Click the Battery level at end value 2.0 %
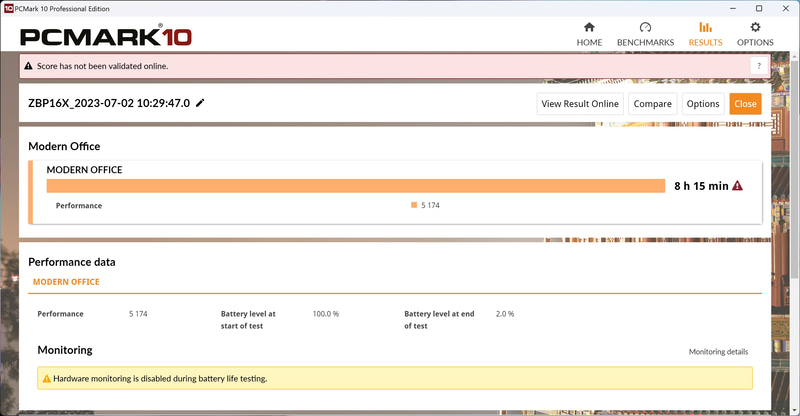 point(505,314)
